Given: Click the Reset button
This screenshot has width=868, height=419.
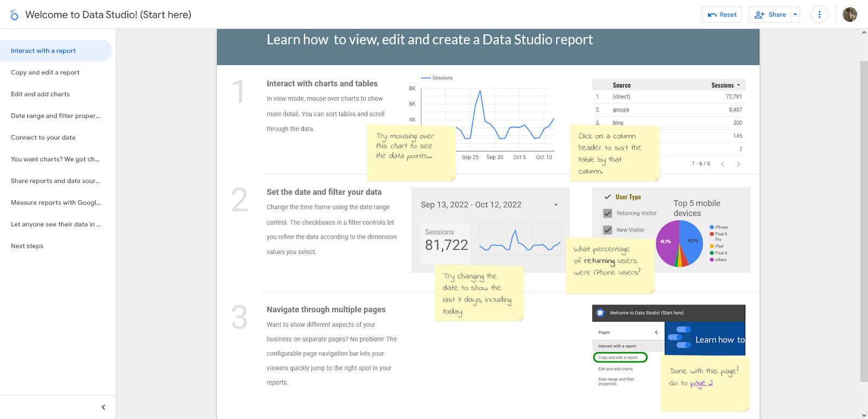Looking at the screenshot, I should coord(722,15).
